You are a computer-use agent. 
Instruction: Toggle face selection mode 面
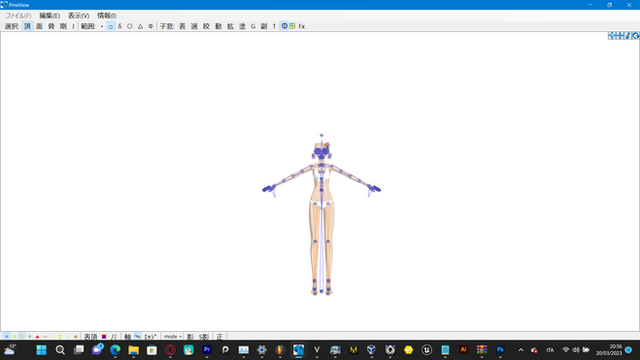tap(39, 26)
